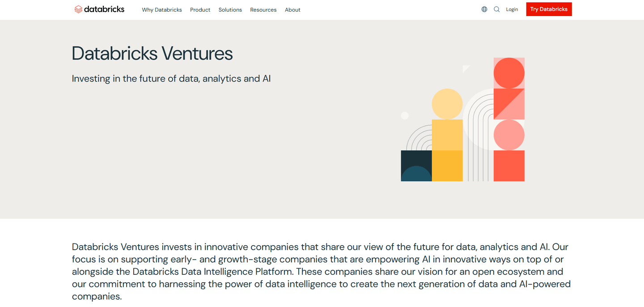Click the Login link
This screenshot has width=644, height=307.
[512, 9]
